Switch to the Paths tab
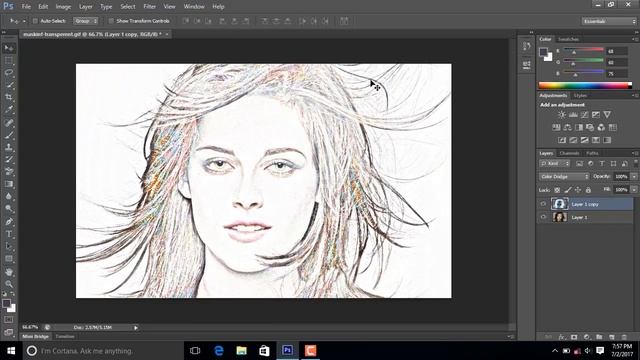 coord(592,153)
